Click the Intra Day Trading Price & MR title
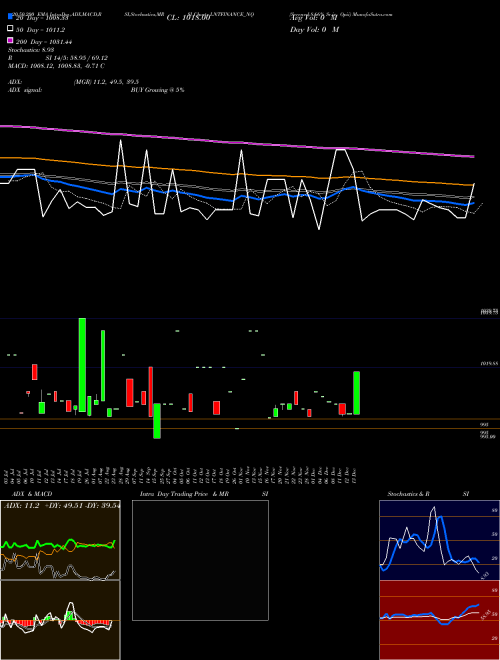500x660 pixels. (184, 494)
